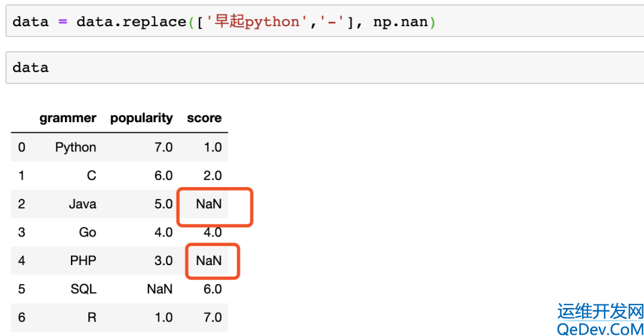Click the 'Go' grammer cell

[x=88, y=232]
